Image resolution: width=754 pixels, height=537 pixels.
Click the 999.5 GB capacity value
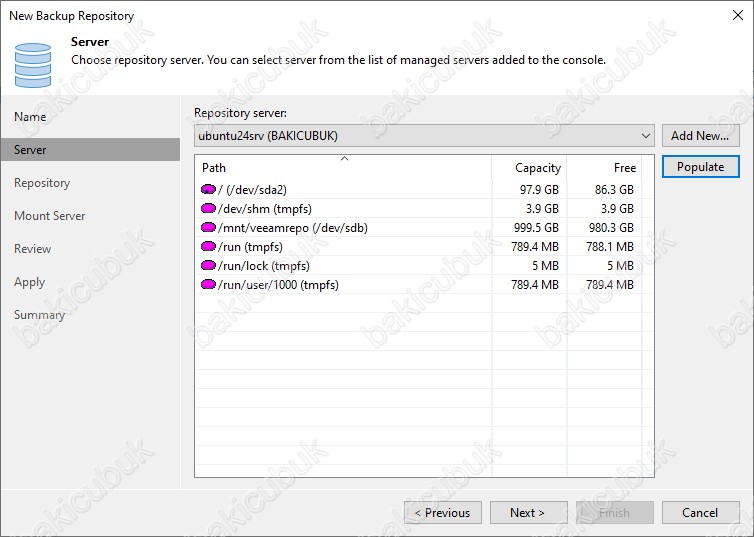(x=536, y=227)
